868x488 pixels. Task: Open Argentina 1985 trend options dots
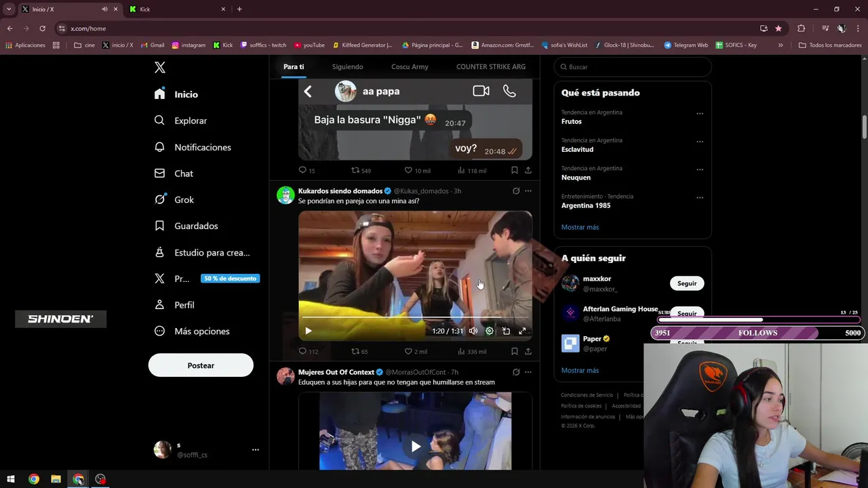(700, 198)
